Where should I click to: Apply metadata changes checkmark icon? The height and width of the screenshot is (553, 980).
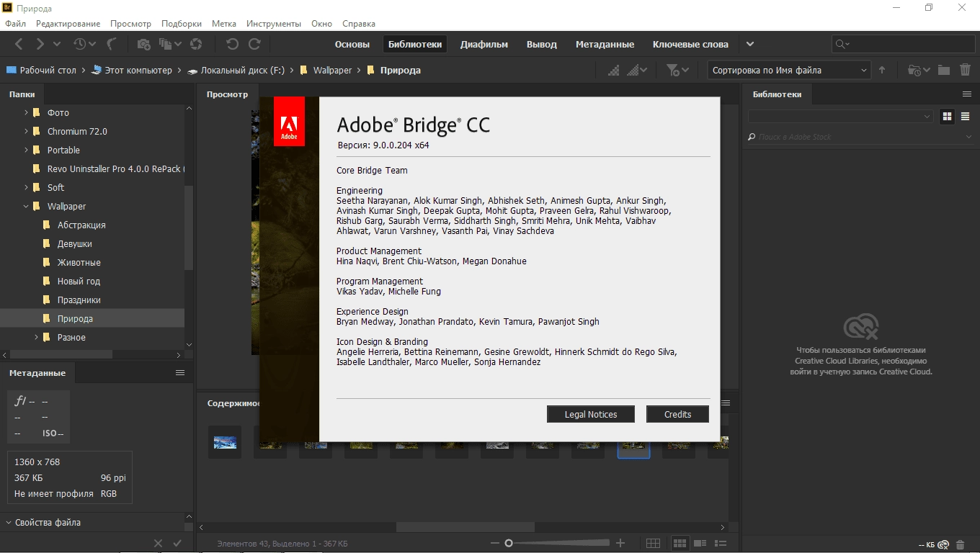pos(177,543)
